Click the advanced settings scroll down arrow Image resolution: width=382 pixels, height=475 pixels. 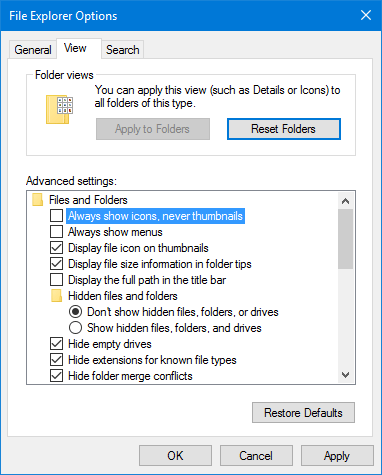(x=346, y=375)
